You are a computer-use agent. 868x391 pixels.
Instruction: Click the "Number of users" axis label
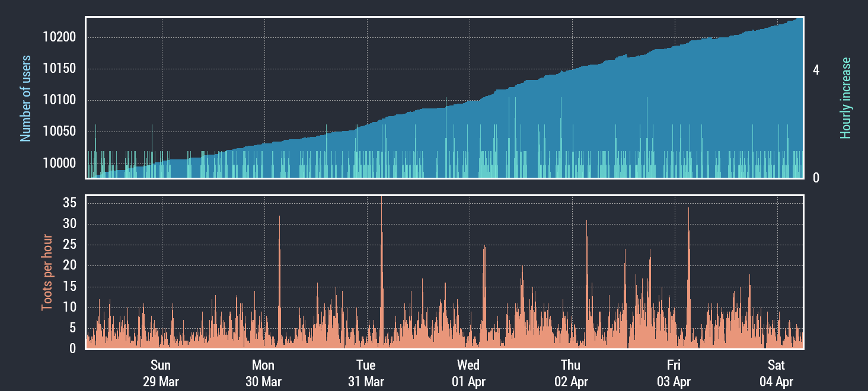(25, 99)
